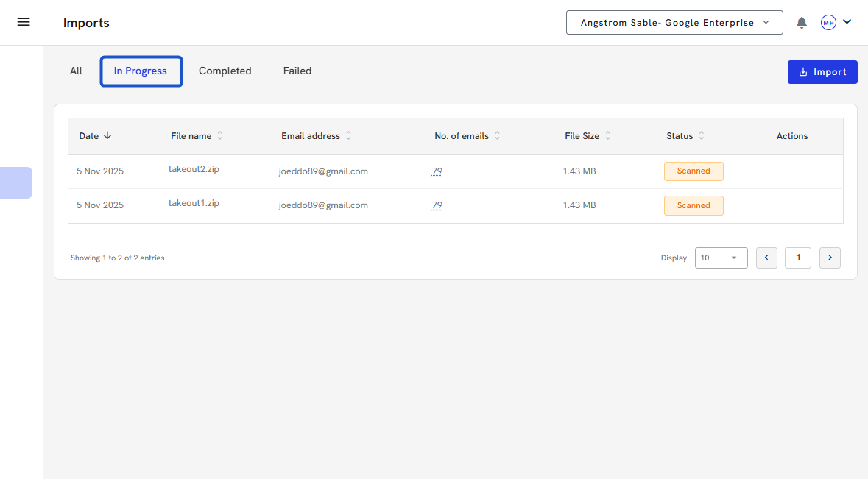
Task: Sort by Date column arrow
Action: (x=107, y=135)
